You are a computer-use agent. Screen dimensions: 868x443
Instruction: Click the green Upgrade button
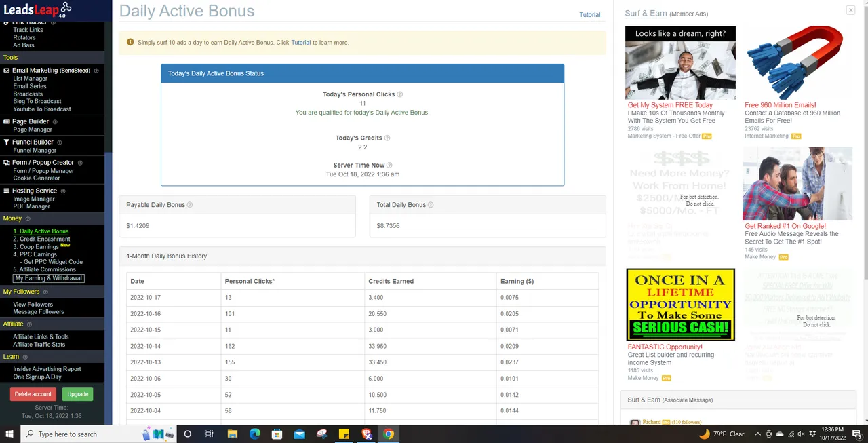[x=77, y=394]
